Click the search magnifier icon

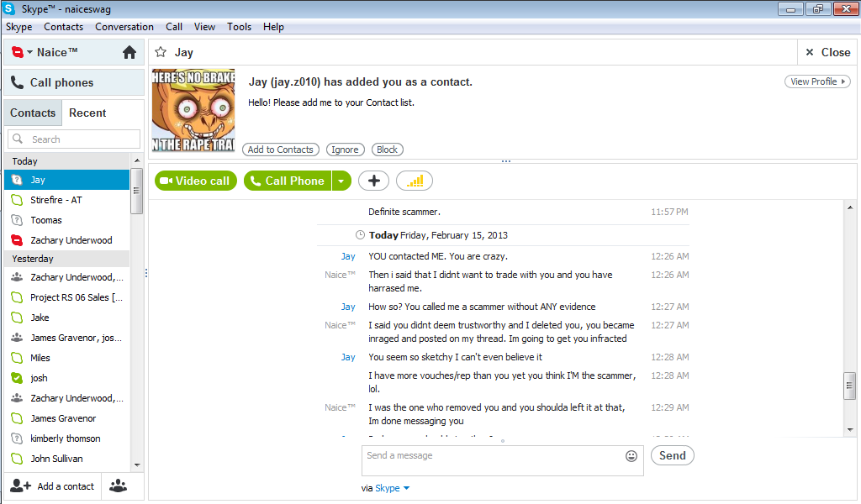(18, 139)
